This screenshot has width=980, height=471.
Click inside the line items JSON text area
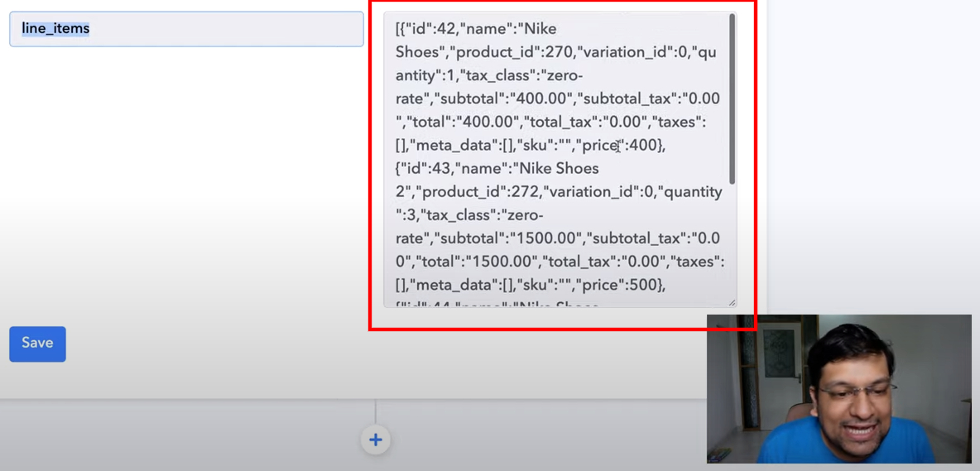coord(560,159)
